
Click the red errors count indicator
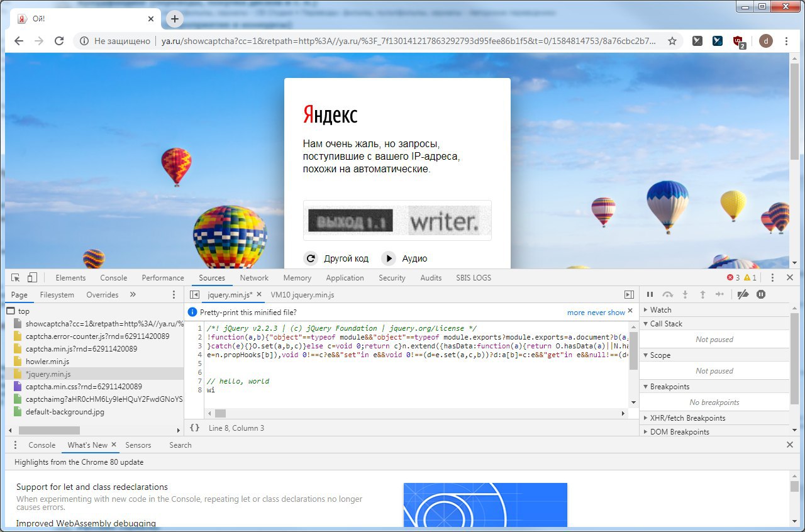pyautogui.click(x=733, y=277)
